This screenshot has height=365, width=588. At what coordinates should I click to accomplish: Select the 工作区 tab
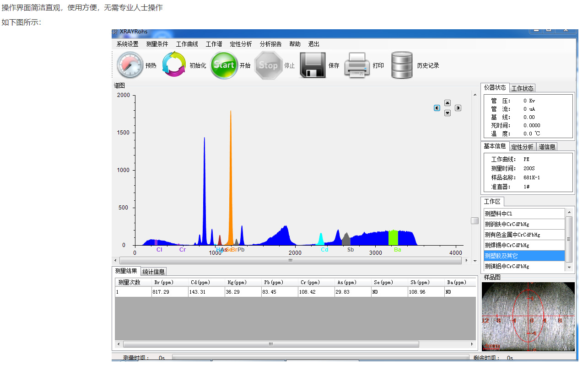[x=492, y=201]
